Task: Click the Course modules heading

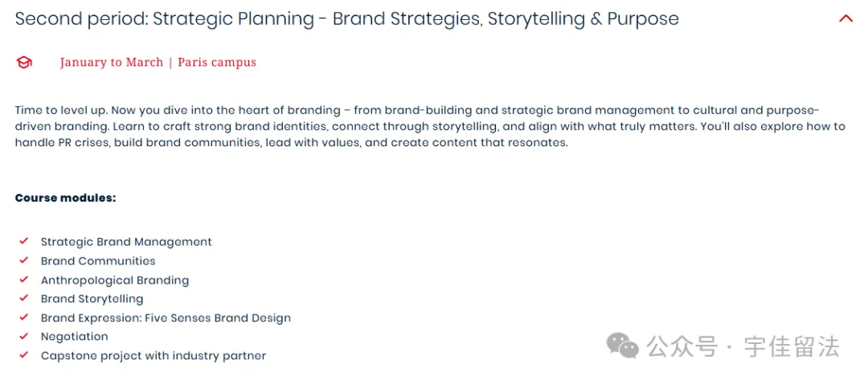Action: (x=65, y=198)
